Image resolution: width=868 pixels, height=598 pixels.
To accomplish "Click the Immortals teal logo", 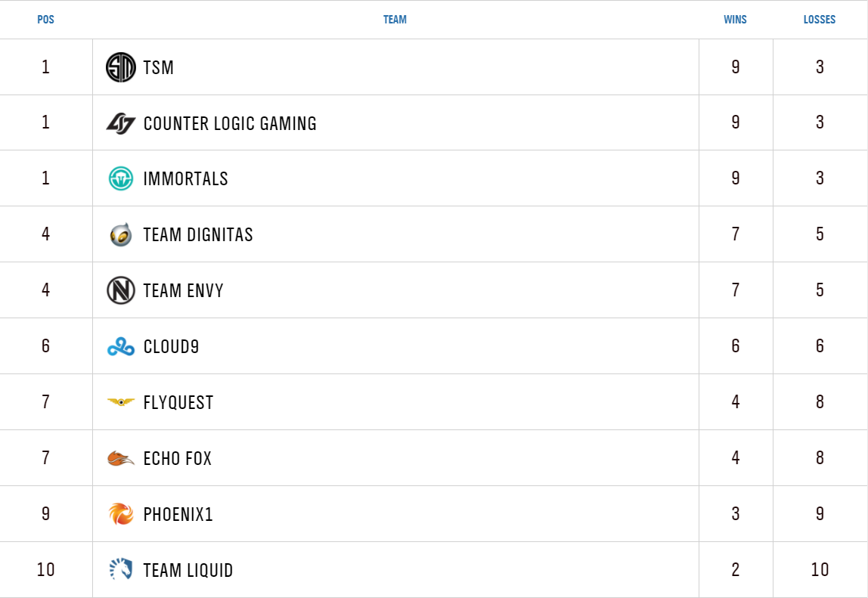I will pos(120,178).
